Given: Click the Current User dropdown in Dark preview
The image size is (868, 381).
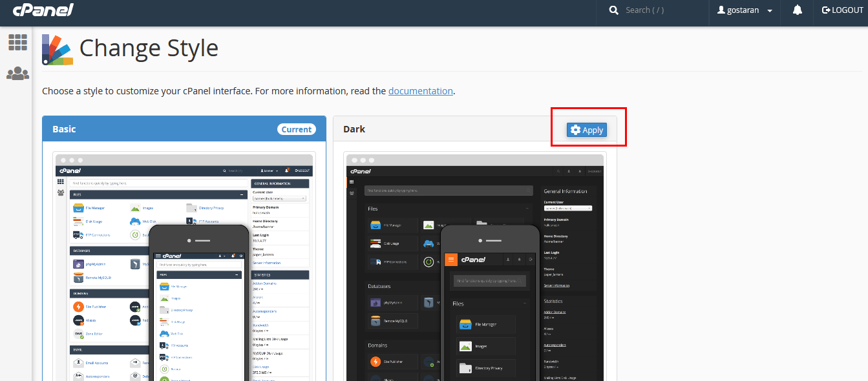Looking at the screenshot, I should point(567,208).
